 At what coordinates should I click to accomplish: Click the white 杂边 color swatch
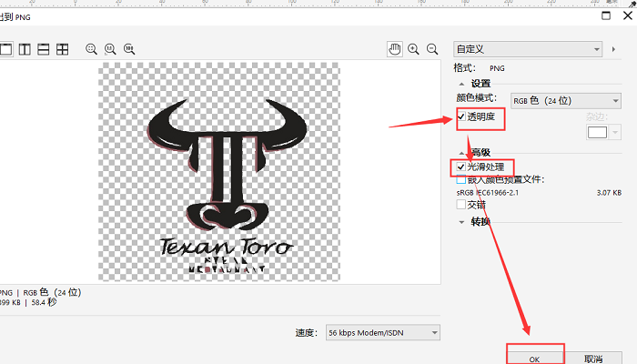(597, 133)
